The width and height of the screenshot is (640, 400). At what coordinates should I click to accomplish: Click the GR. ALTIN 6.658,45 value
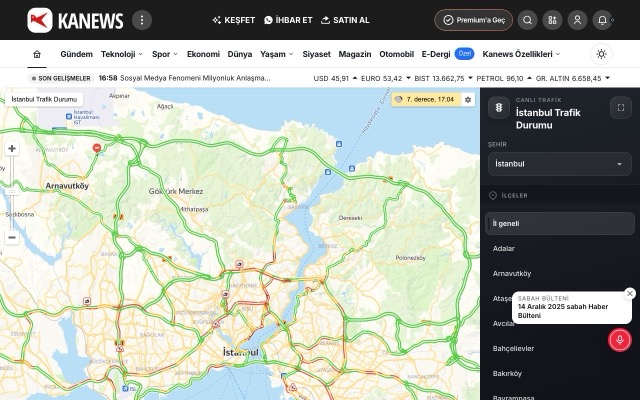coord(573,78)
